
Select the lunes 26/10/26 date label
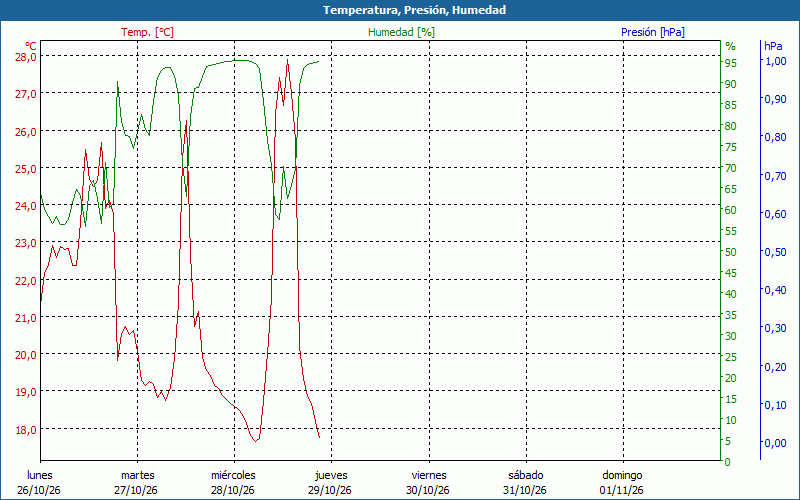pyautogui.click(x=39, y=483)
